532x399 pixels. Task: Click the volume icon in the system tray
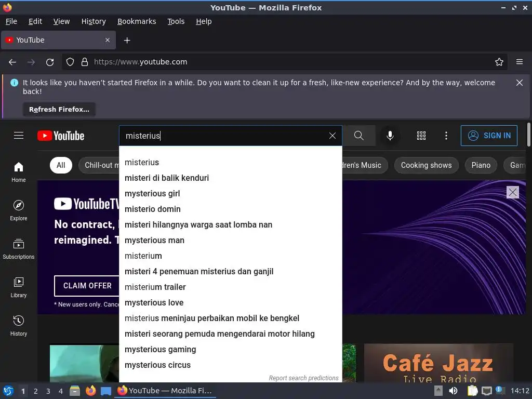click(453, 391)
